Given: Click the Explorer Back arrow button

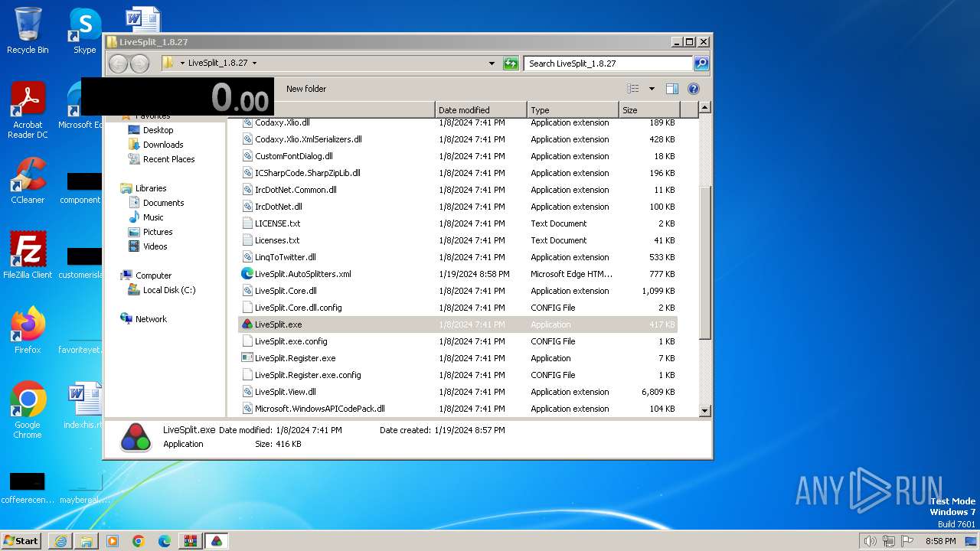Looking at the screenshot, I should (118, 64).
